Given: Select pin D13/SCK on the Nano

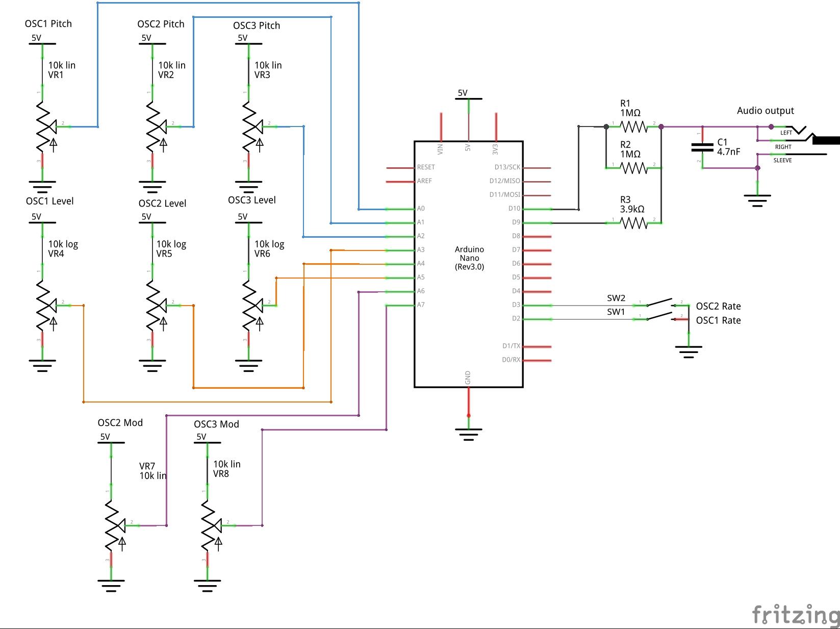Looking at the screenshot, I should [x=507, y=166].
